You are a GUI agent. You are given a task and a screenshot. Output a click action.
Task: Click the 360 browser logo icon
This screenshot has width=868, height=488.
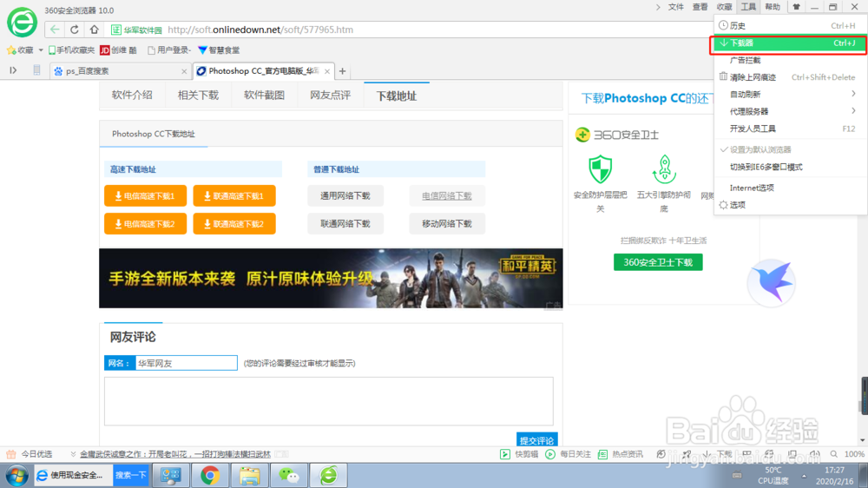click(x=22, y=23)
